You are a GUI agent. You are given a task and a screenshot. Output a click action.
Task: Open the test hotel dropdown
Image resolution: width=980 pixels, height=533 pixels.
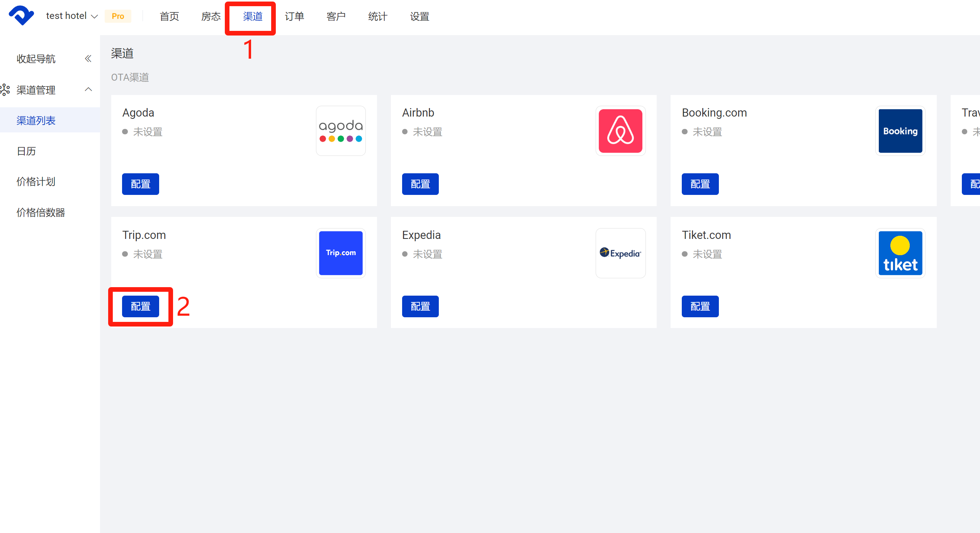72,16
